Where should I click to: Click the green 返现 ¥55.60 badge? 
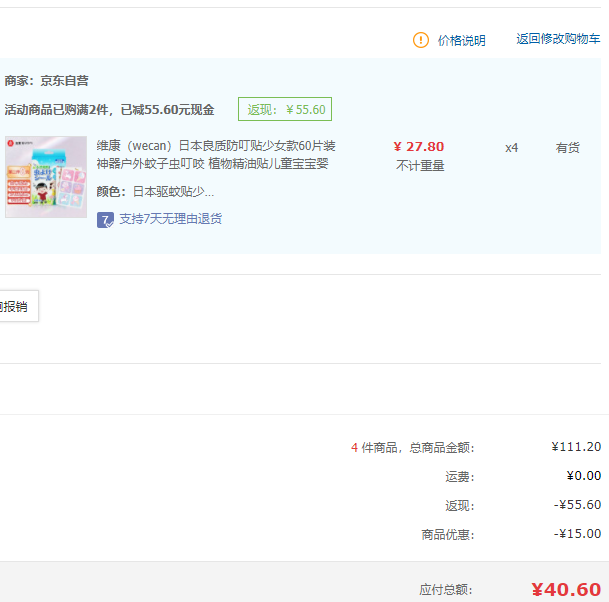tap(285, 110)
